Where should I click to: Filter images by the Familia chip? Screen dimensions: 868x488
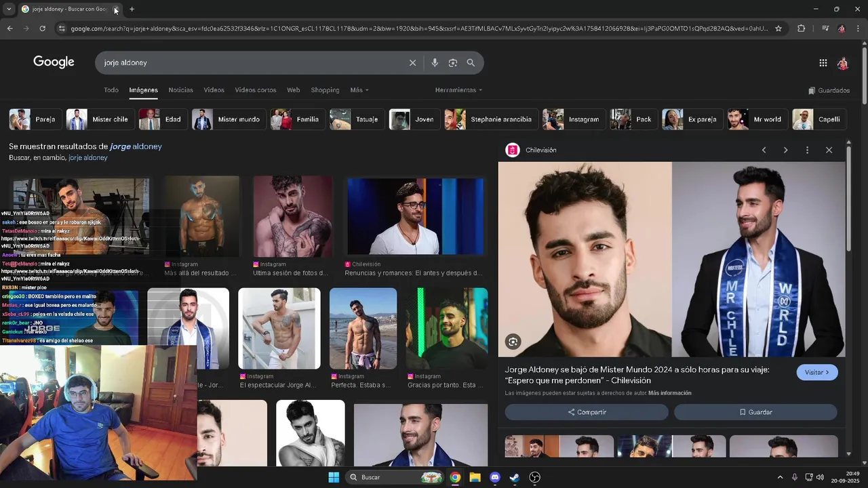(x=297, y=119)
